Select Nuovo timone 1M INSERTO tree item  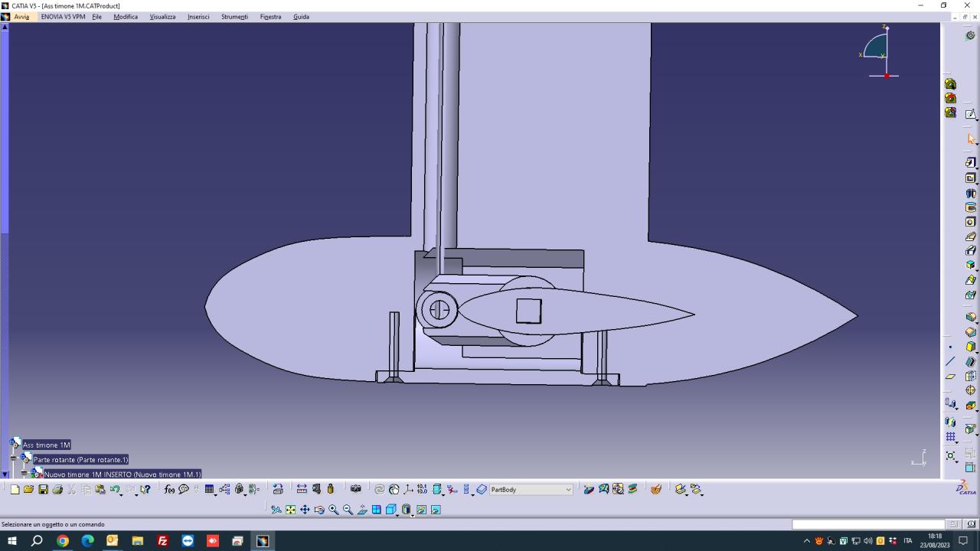122,474
